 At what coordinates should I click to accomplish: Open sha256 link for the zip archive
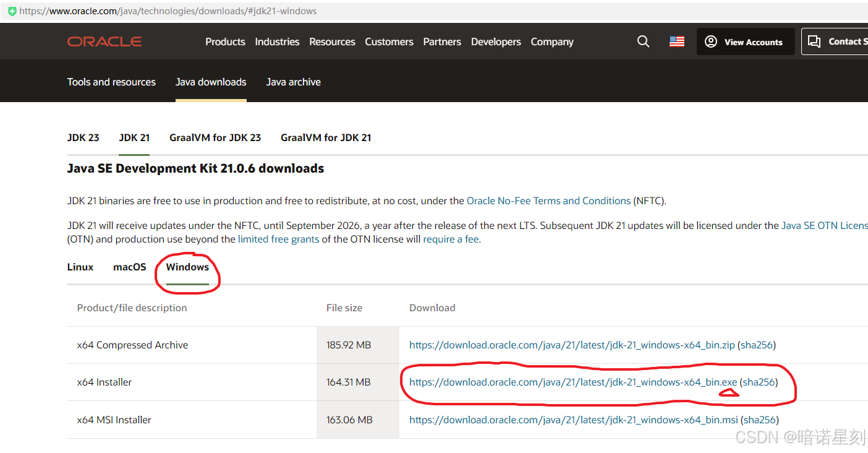(x=757, y=345)
